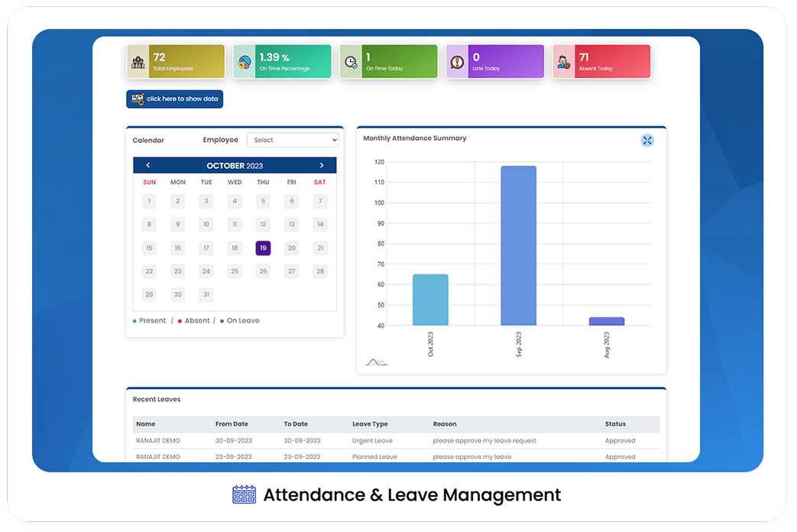Click the Oct 2023 bar in chart
This screenshot has height=532, width=797.
point(430,300)
